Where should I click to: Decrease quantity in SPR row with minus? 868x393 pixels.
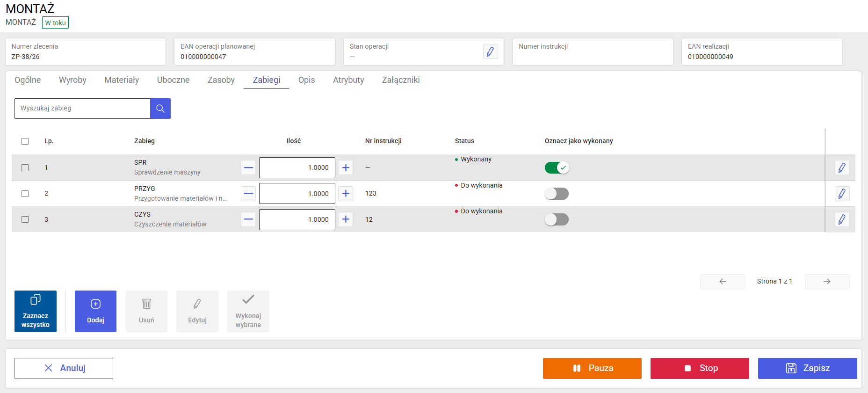coord(248,167)
